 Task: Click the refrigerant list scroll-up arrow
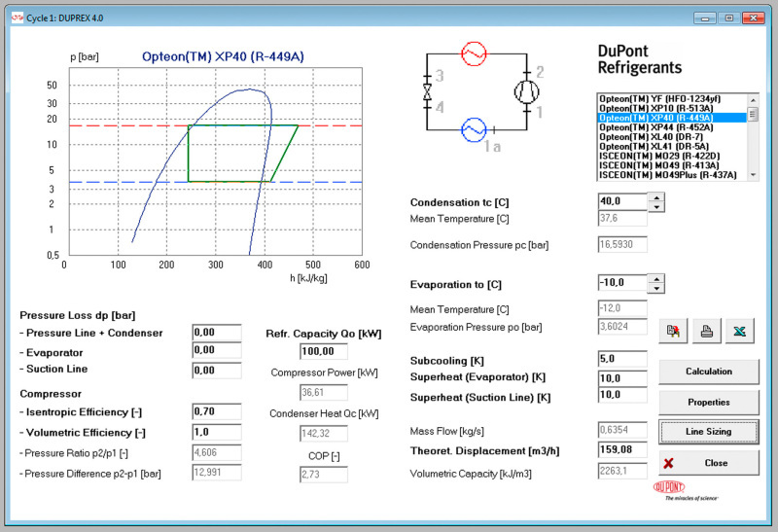[753, 100]
